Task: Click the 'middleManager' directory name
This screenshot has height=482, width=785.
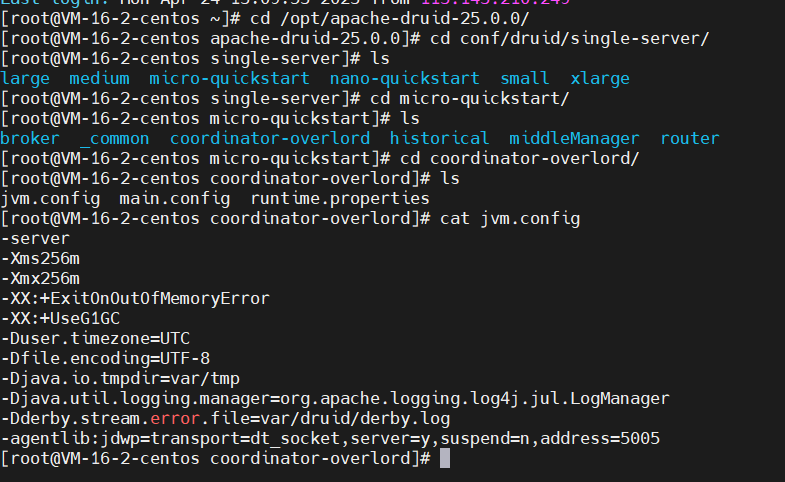Action: (x=574, y=138)
